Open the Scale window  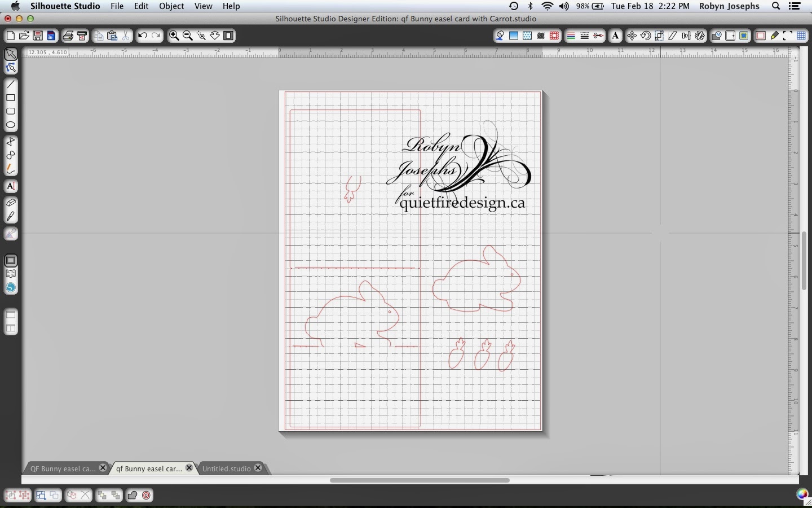coord(659,36)
